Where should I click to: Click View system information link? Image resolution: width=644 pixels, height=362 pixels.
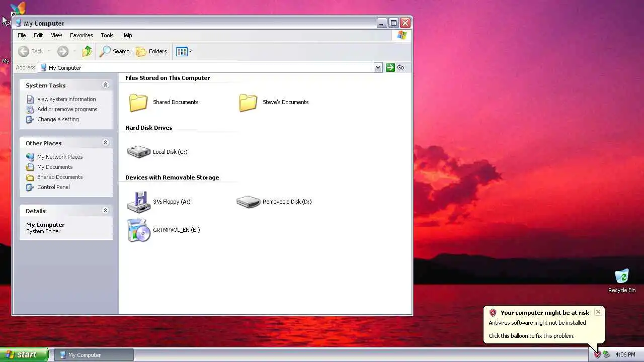point(66,99)
